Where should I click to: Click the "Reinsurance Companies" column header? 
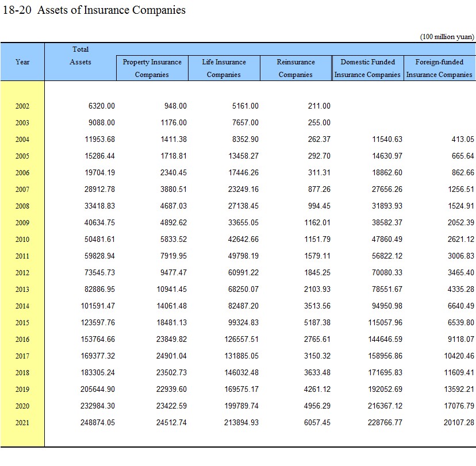pos(295,68)
